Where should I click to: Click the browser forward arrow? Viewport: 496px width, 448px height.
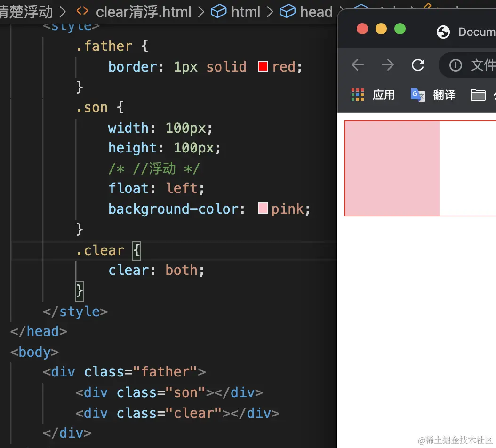click(x=387, y=65)
